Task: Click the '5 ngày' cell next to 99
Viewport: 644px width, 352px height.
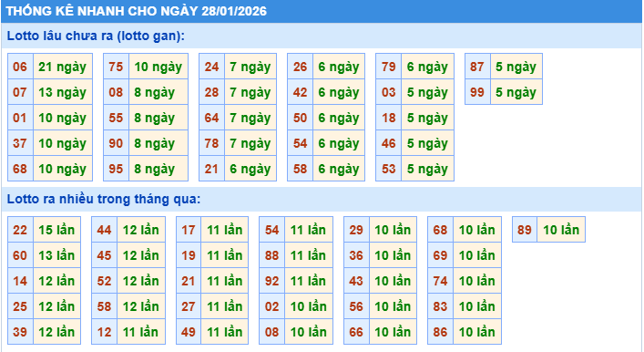Action: (516, 92)
